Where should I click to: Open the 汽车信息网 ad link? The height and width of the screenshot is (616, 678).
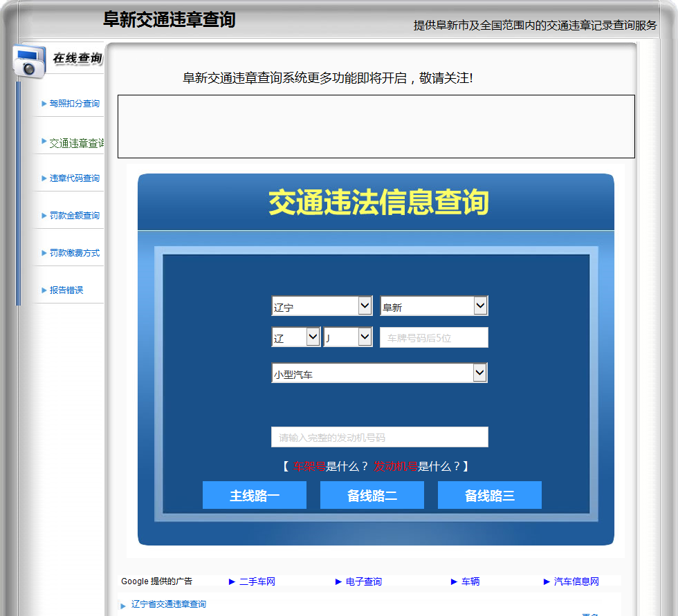(x=576, y=581)
